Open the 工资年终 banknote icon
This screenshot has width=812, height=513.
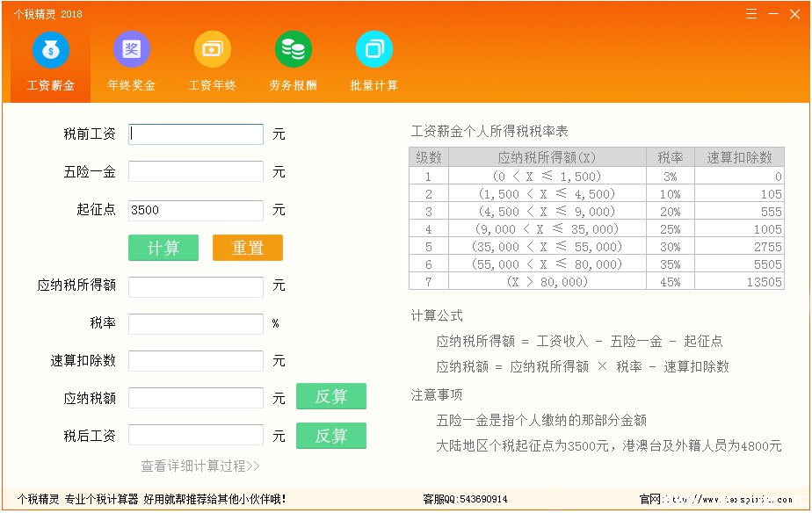click(212, 49)
